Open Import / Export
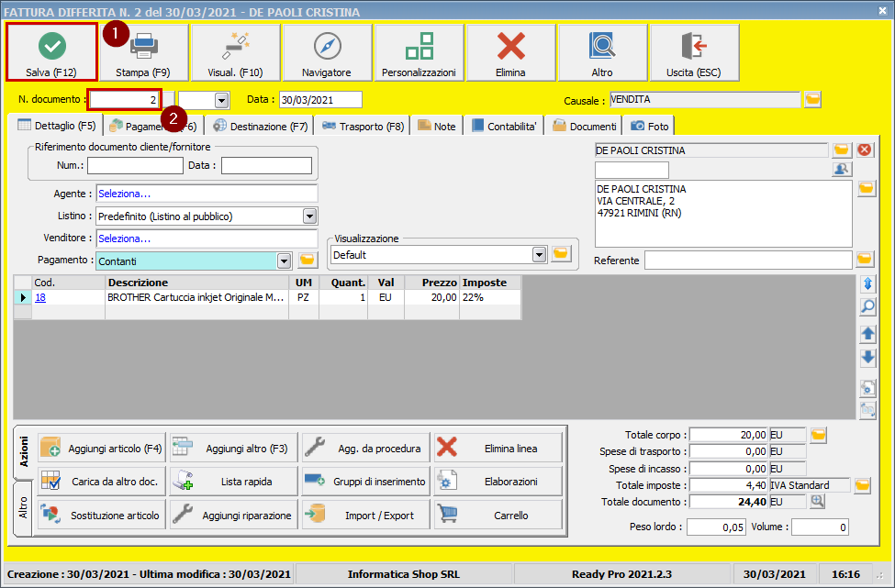Viewport: 895px width, 588px height. 366,515
